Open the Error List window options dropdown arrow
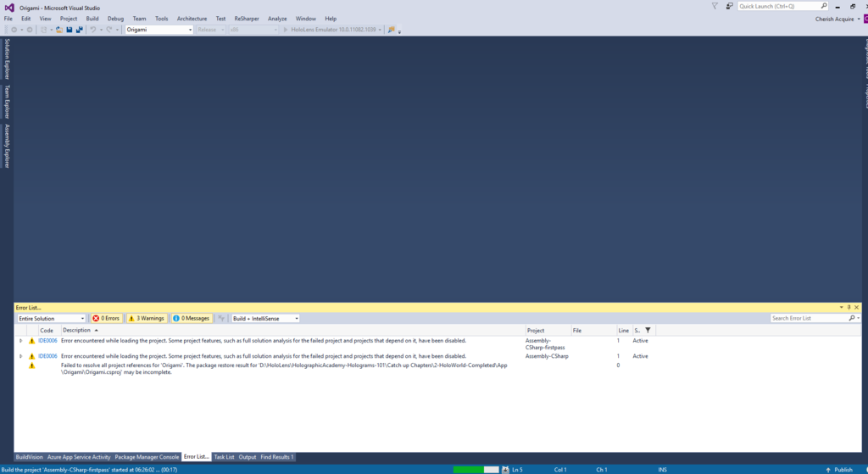This screenshot has width=868, height=474. (842, 307)
